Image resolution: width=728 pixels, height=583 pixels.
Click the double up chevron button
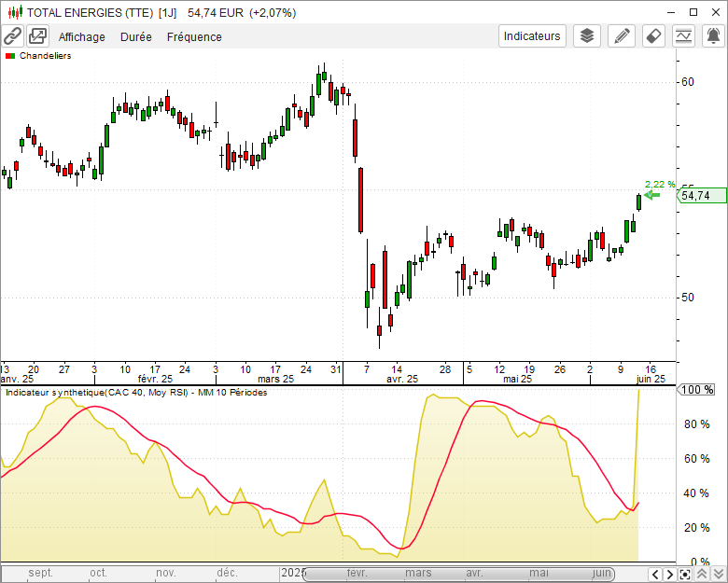(703, 574)
